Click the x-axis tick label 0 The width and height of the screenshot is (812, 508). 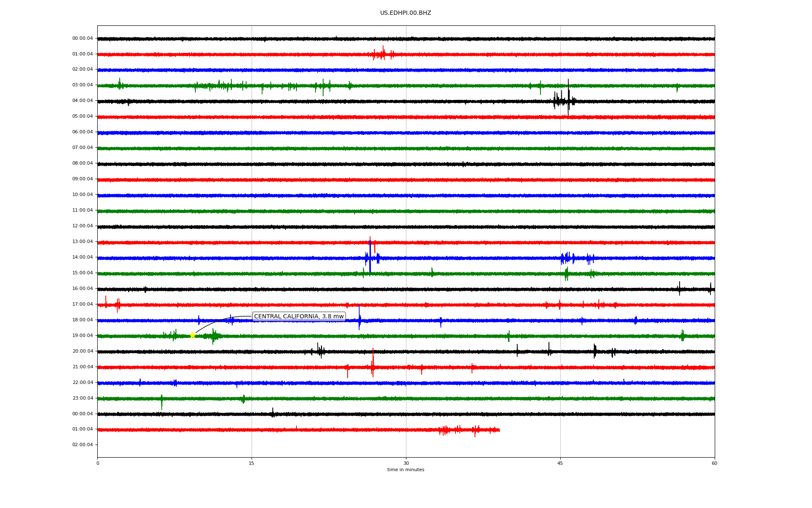[x=98, y=464]
